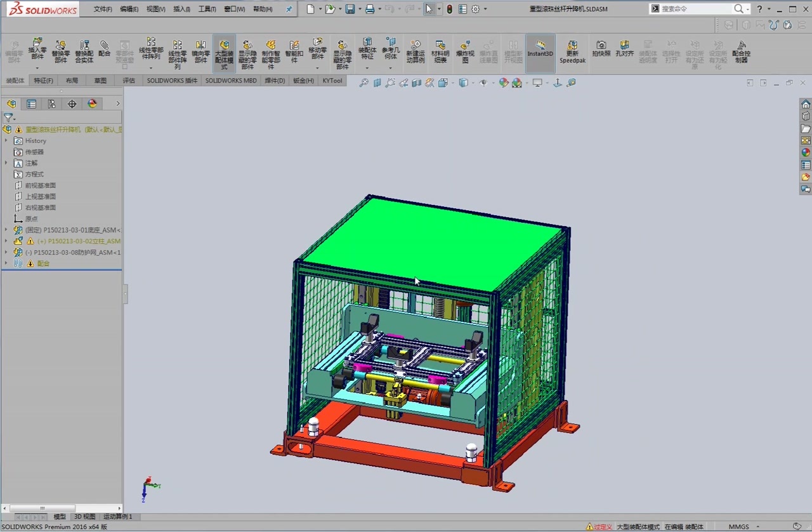The width and height of the screenshot is (812, 532).
Task: Select the 前视基准面 plane in tree
Action: (x=41, y=185)
